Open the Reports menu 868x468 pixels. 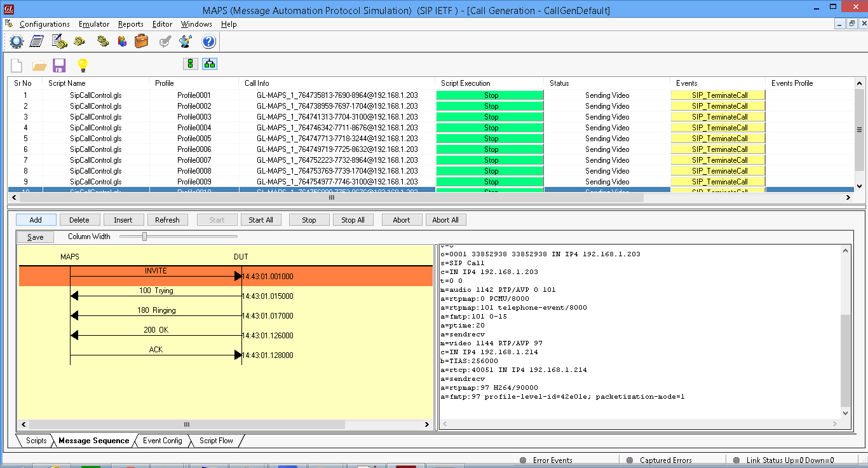[x=131, y=24]
